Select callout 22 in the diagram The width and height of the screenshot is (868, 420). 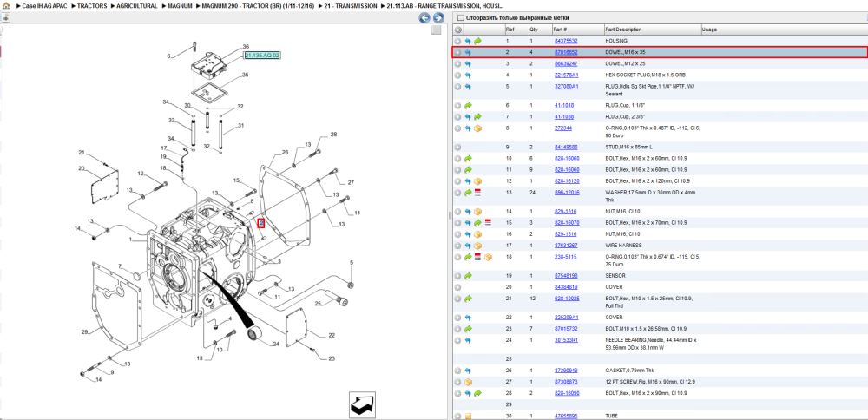(331, 335)
